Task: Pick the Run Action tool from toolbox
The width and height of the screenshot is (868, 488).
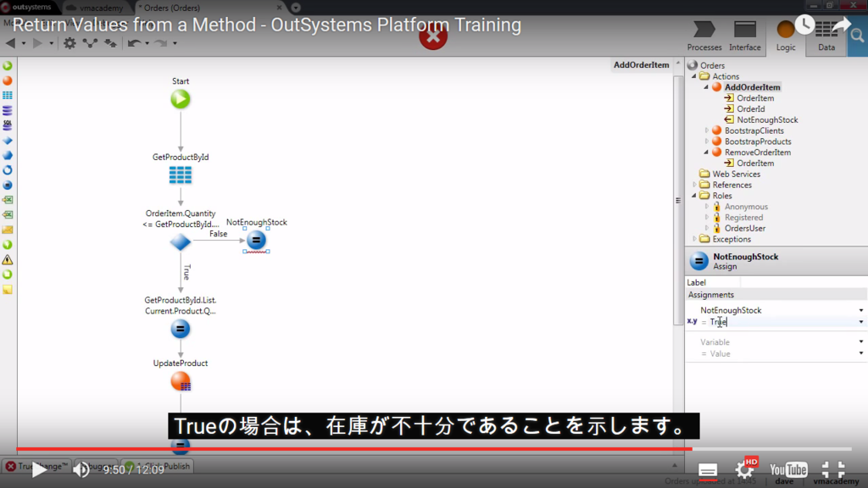Action: [8, 80]
